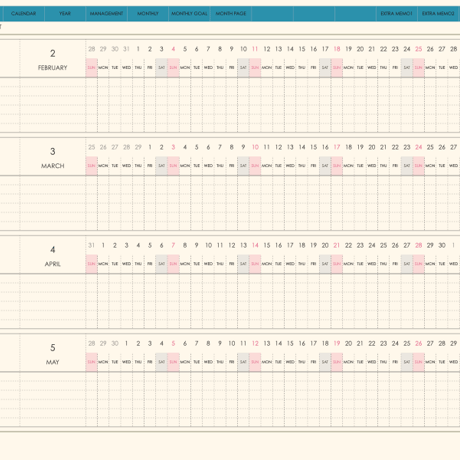
Task: Select date 10 in the April row
Action: [208, 245]
